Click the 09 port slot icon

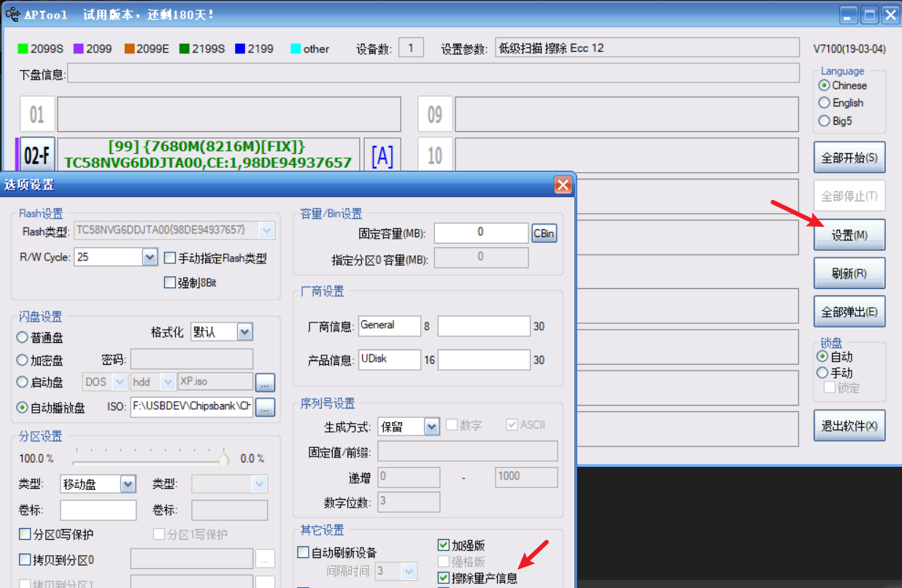(435, 115)
